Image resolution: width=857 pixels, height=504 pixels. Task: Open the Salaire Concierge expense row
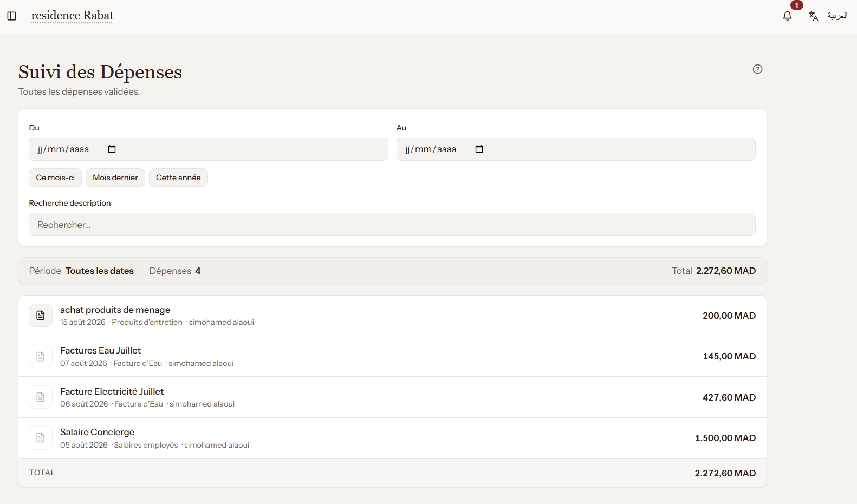[x=392, y=438]
